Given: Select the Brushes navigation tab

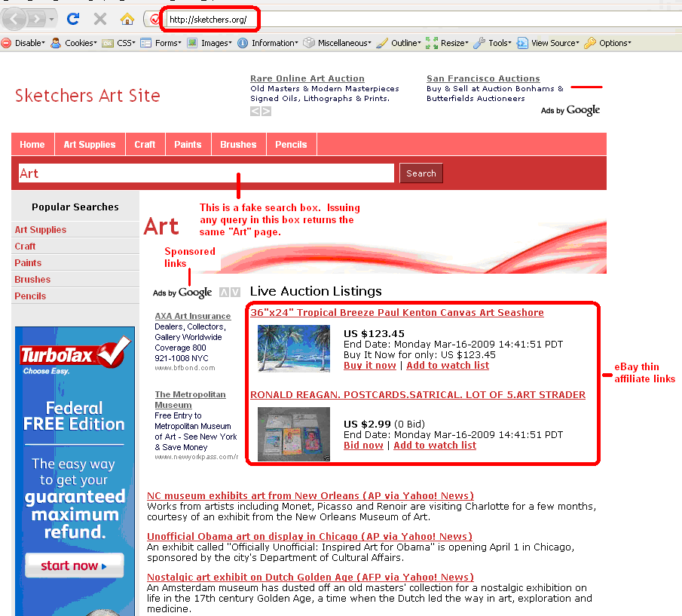Looking at the screenshot, I should [238, 145].
